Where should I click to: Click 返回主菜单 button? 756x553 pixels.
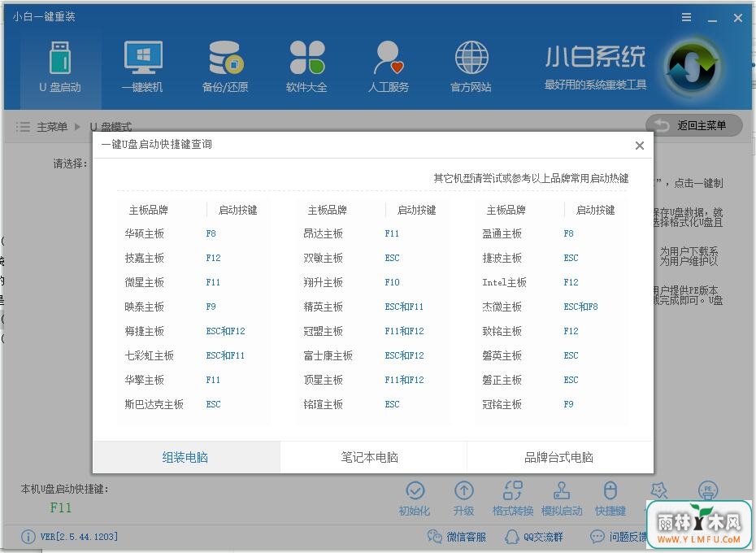pyautogui.click(x=693, y=125)
